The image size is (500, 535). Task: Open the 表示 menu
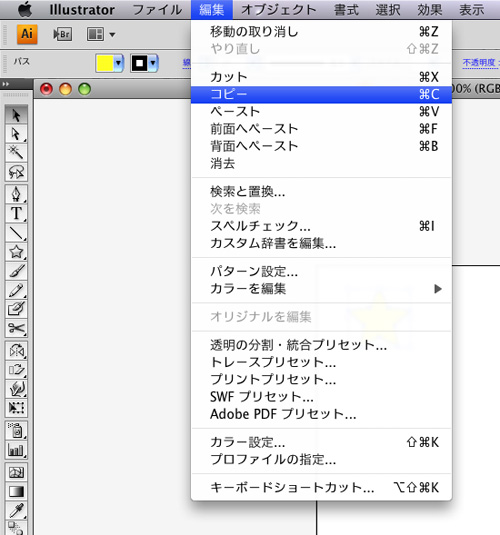click(x=471, y=10)
